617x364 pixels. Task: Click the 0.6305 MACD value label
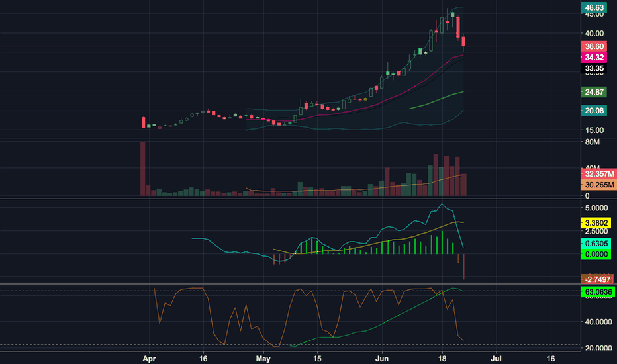point(596,243)
